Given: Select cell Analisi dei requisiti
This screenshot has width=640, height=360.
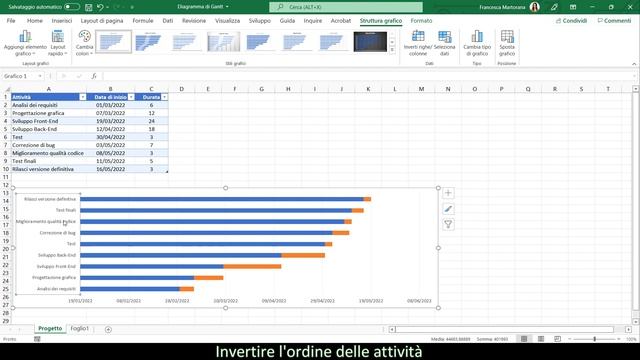Looking at the screenshot, I should click(49, 105).
